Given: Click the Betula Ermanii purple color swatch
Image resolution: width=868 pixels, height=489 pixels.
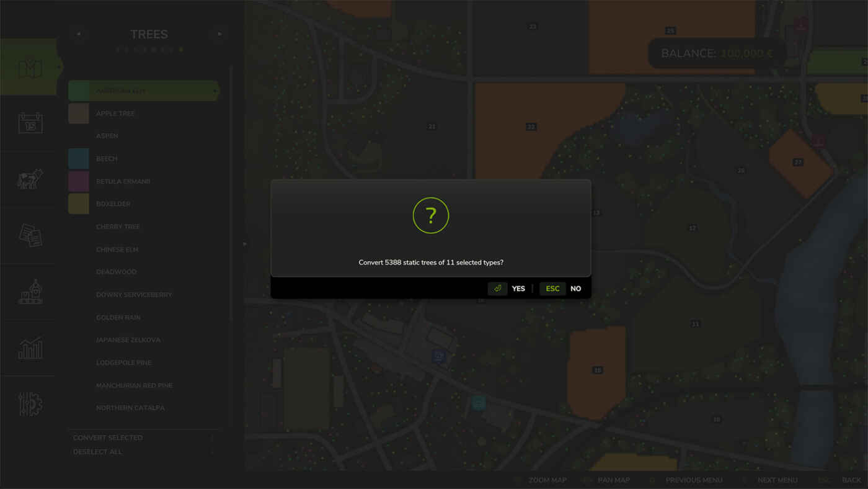Looking at the screenshot, I should (x=79, y=181).
